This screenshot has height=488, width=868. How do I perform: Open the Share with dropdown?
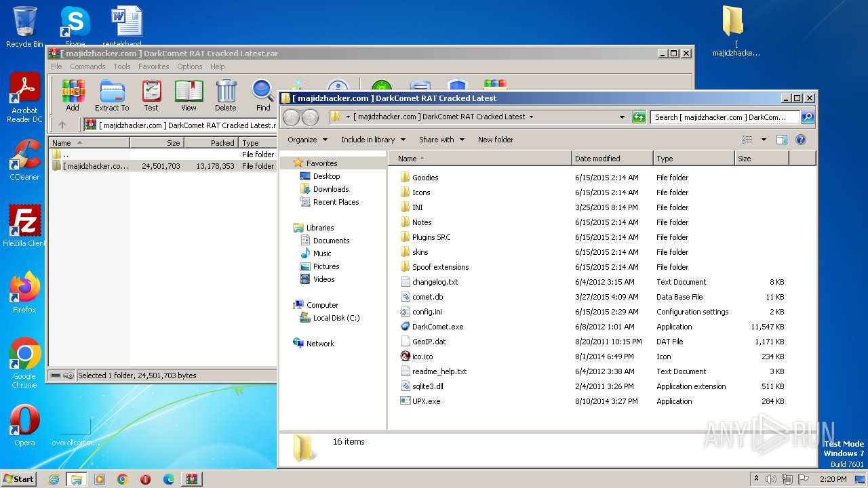[441, 140]
